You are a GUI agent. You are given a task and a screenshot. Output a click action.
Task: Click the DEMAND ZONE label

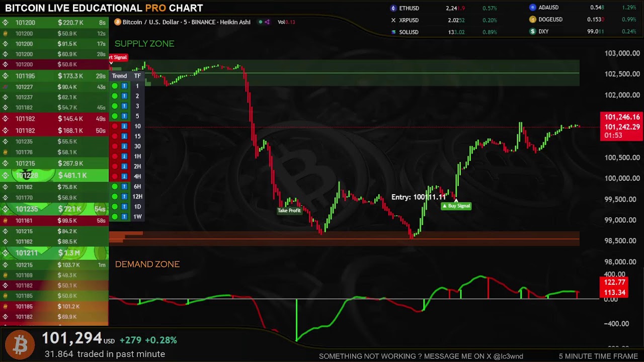[147, 264]
